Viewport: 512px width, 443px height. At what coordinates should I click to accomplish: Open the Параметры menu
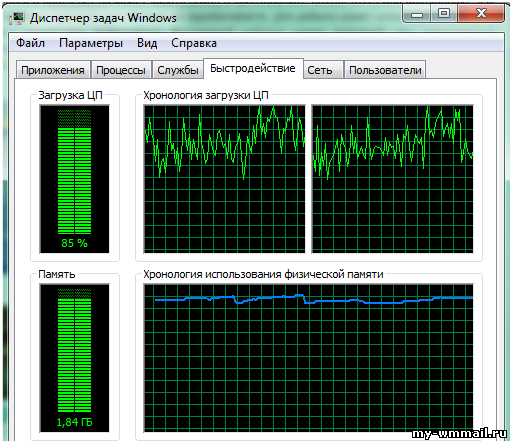tap(91, 43)
